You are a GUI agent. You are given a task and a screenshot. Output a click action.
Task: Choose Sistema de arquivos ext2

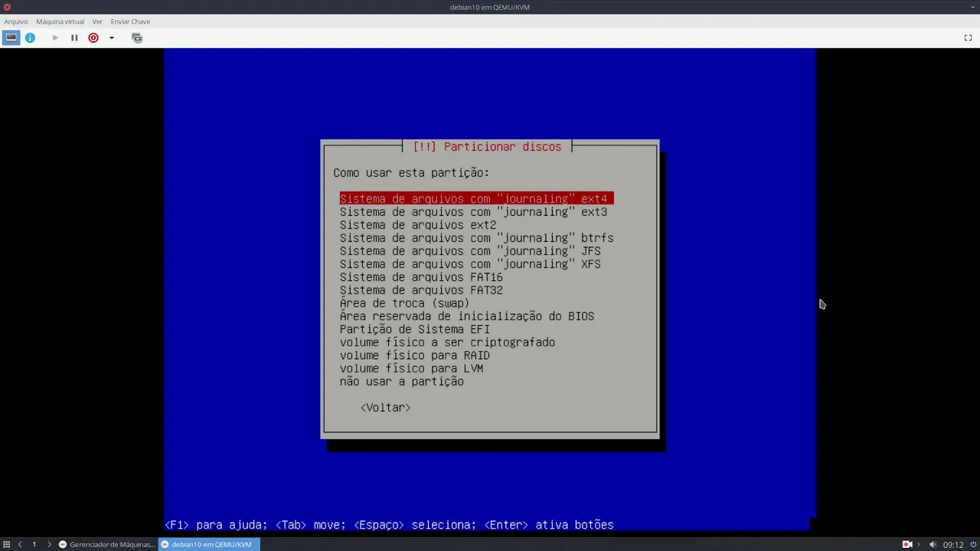click(x=418, y=225)
